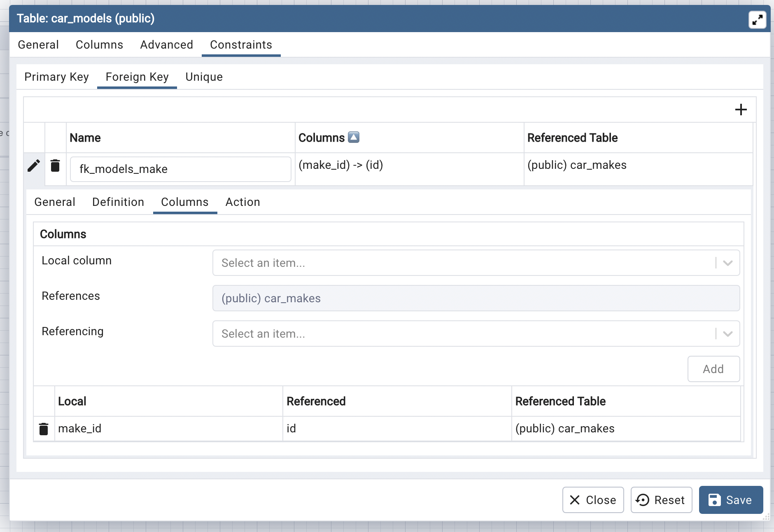Switch to the Primary Key tab
Viewport: 774px width, 532px height.
(56, 77)
